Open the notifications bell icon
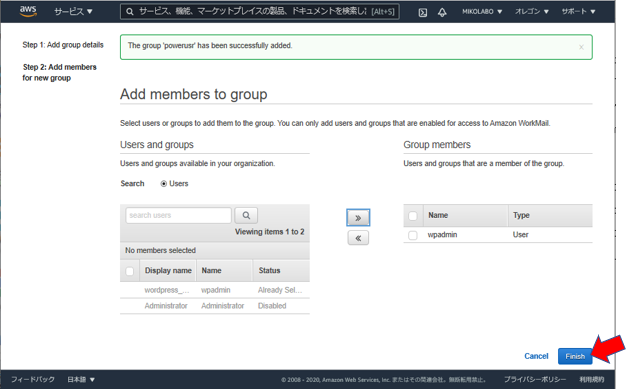This screenshot has height=390, width=627. pyautogui.click(x=442, y=12)
